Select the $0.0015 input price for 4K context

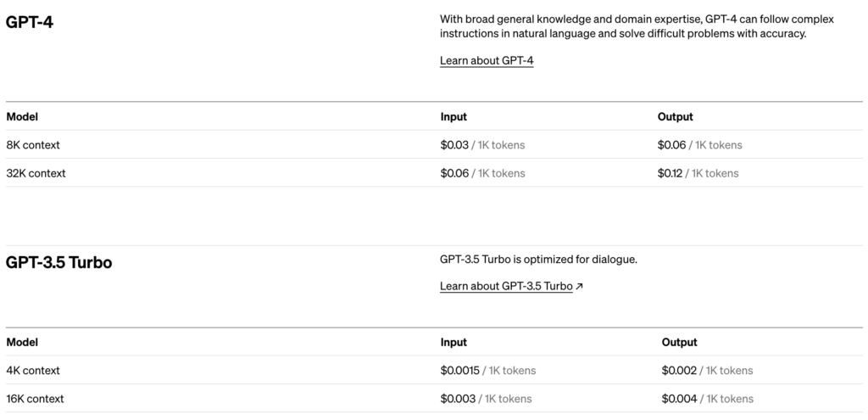point(460,370)
